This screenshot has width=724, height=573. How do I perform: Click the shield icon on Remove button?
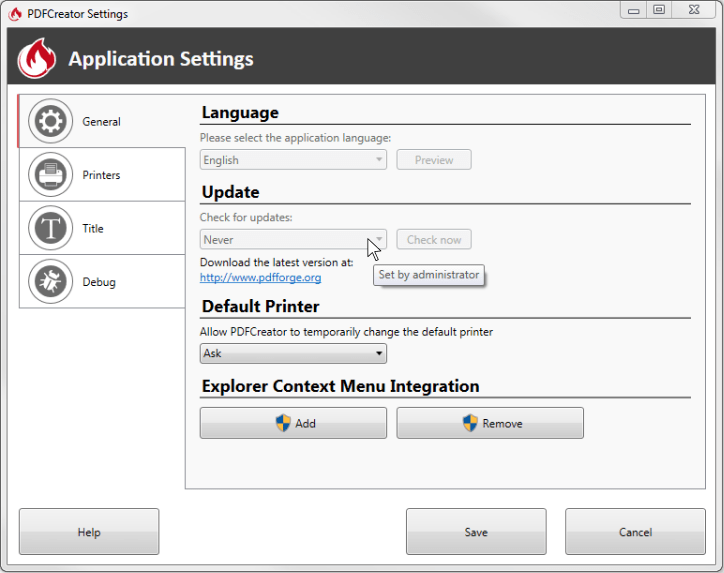click(x=470, y=422)
